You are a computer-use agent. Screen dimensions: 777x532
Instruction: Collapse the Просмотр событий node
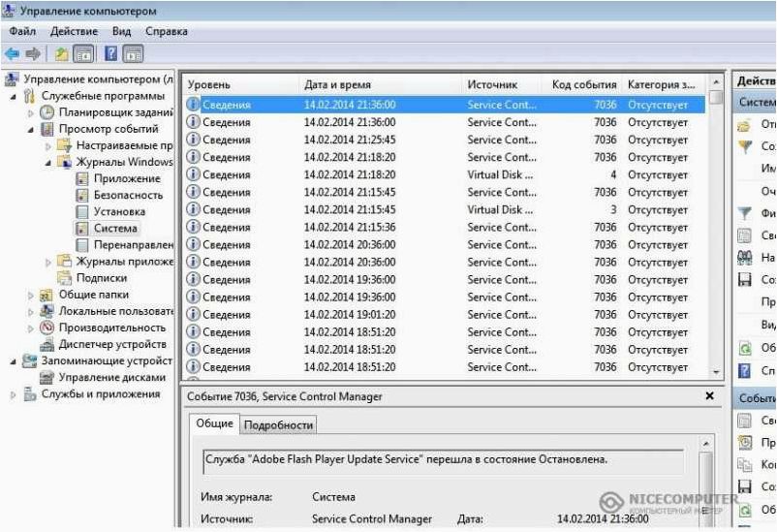click(x=31, y=130)
